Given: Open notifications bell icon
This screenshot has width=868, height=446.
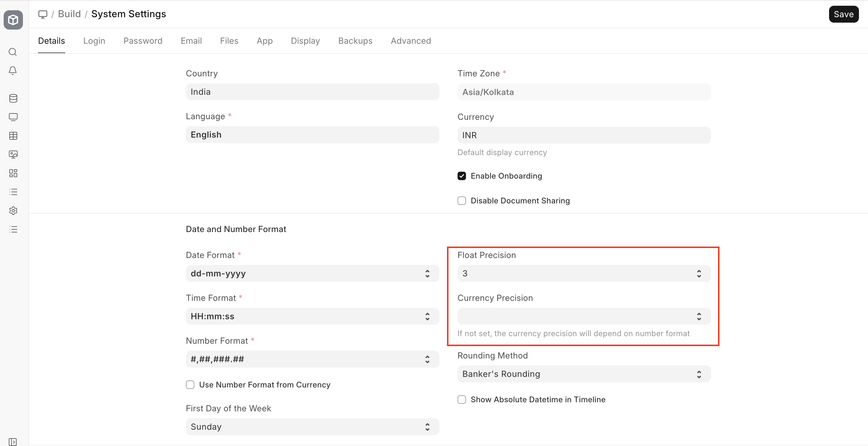Looking at the screenshot, I should click(x=13, y=70).
